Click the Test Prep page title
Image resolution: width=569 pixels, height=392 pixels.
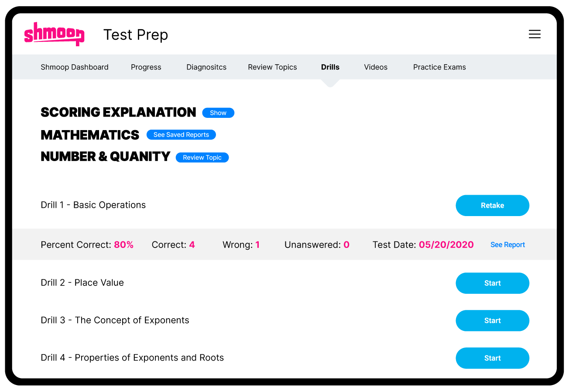(136, 35)
